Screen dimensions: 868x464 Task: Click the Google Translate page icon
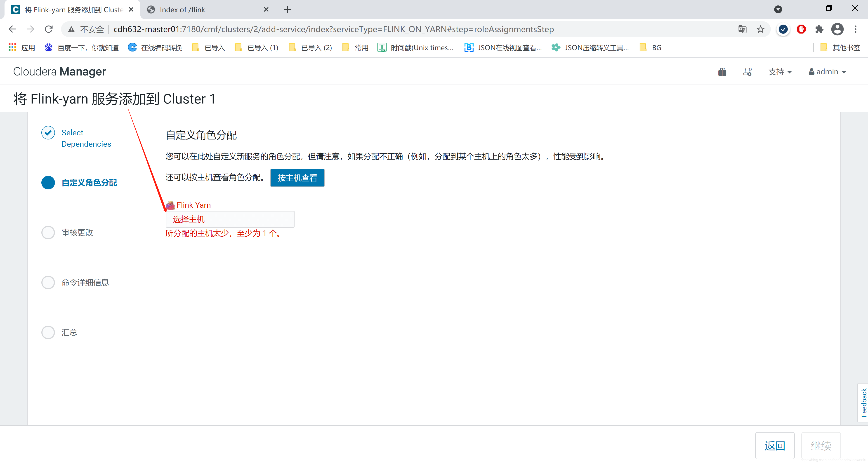coord(742,29)
